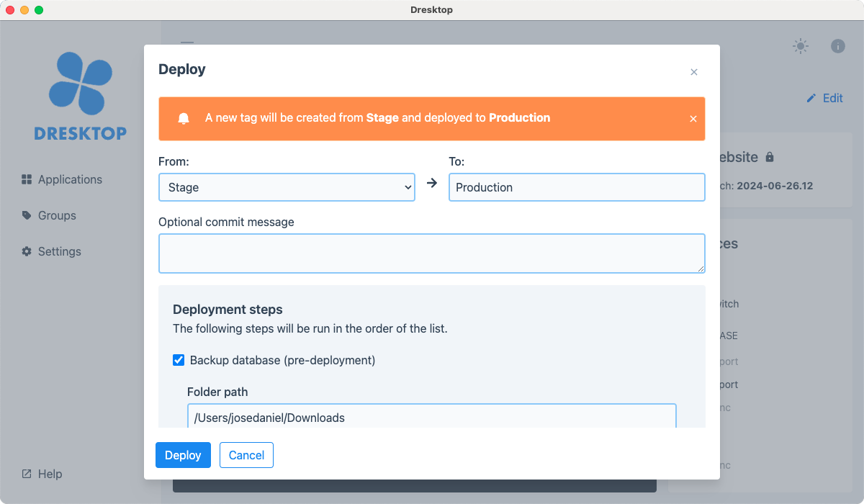Close the Deploy dialog with X
Screen dimensions: 864x504
(x=694, y=72)
